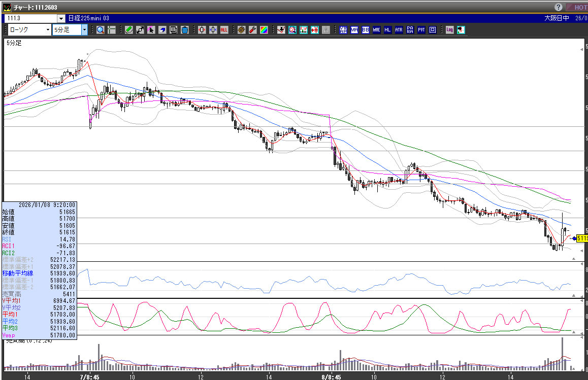Image resolution: width=588 pixels, height=380 pixels.
Task: Toggle the BB Bollinger Bands indicator
Action: coord(365,30)
